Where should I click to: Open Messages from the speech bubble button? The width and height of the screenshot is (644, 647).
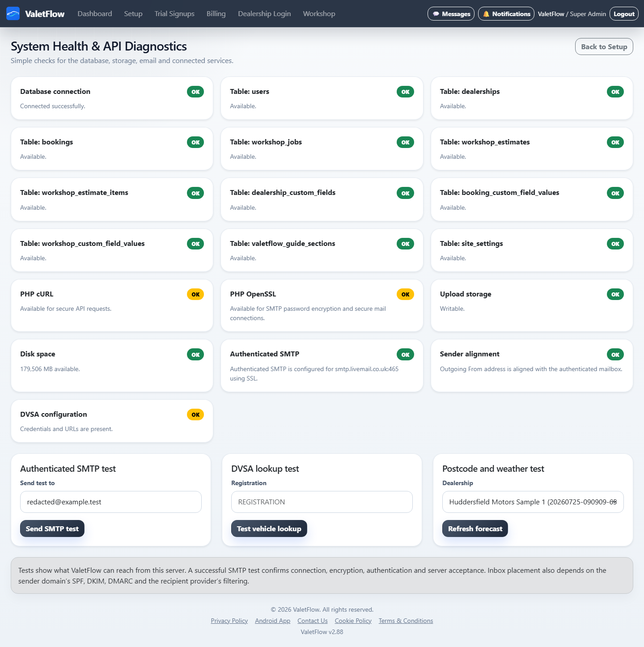451,14
